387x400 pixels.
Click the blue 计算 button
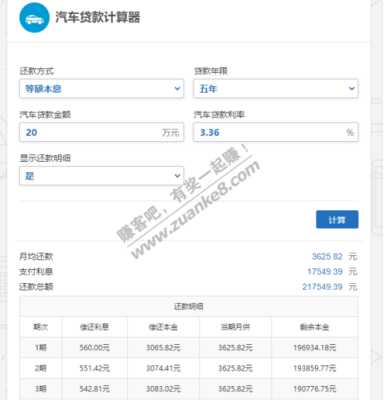(337, 219)
